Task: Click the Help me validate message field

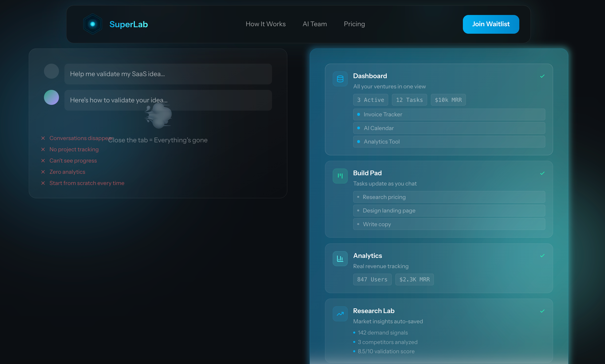Action: [x=168, y=74]
